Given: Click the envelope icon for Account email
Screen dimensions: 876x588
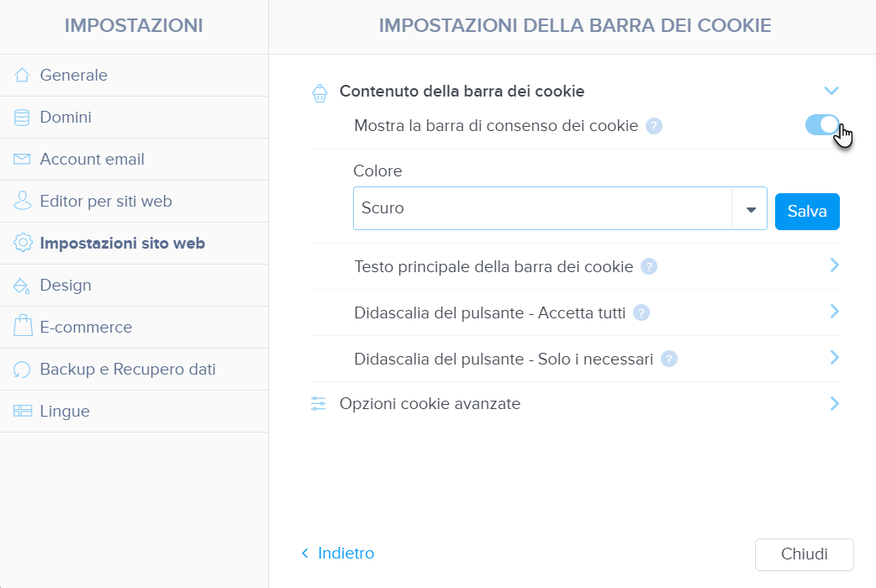Looking at the screenshot, I should (22, 159).
